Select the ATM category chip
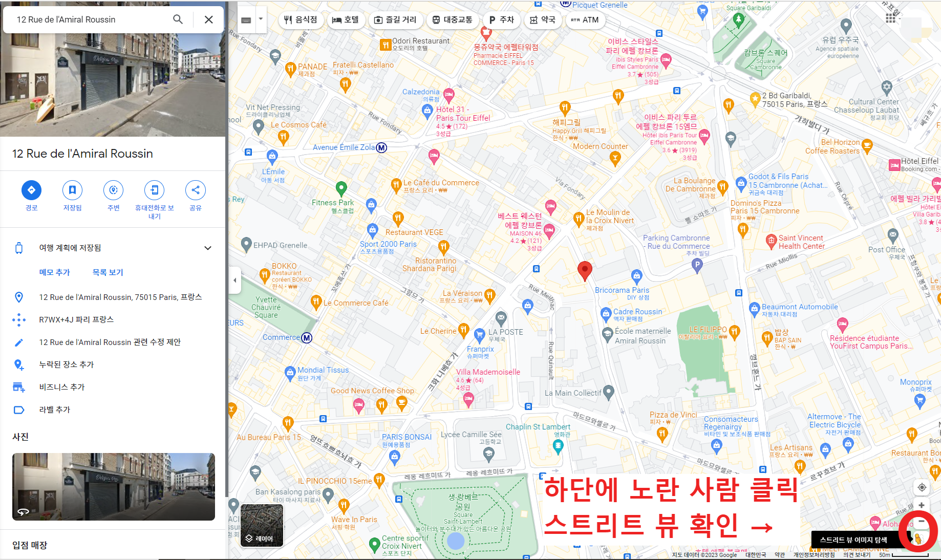Image resolution: width=941 pixels, height=560 pixels. [x=585, y=19]
